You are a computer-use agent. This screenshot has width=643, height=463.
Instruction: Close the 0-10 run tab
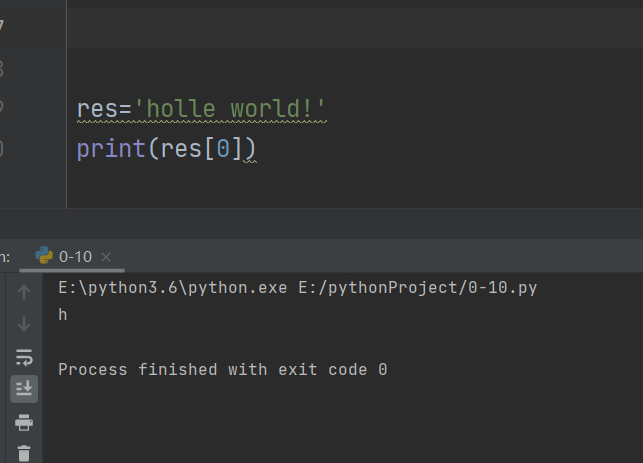(x=106, y=257)
